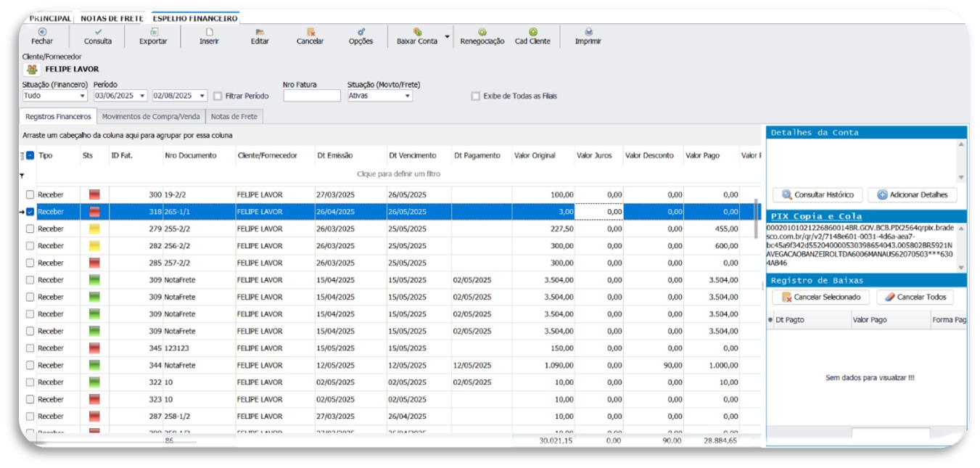Open the Consulta checkmark tool
Screen dimensions: 980x468
[x=98, y=32]
